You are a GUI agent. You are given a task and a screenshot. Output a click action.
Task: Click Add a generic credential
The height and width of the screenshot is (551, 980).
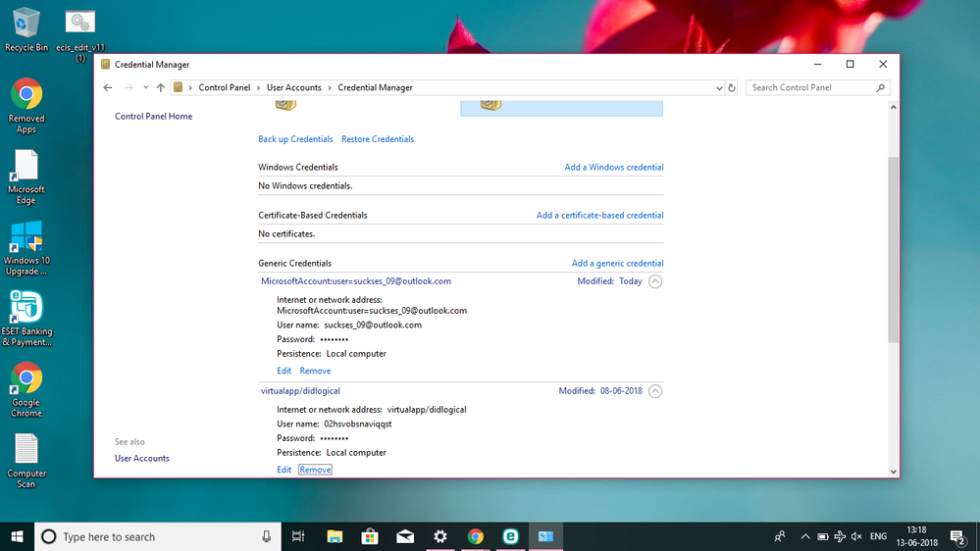click(617, 264)
